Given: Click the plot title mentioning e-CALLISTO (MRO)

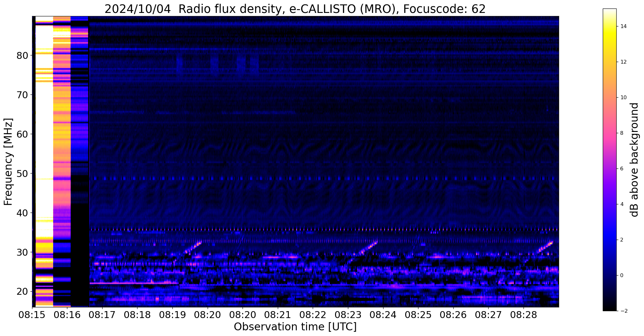Looking at the screenshot, I should [x=295, y=9].
